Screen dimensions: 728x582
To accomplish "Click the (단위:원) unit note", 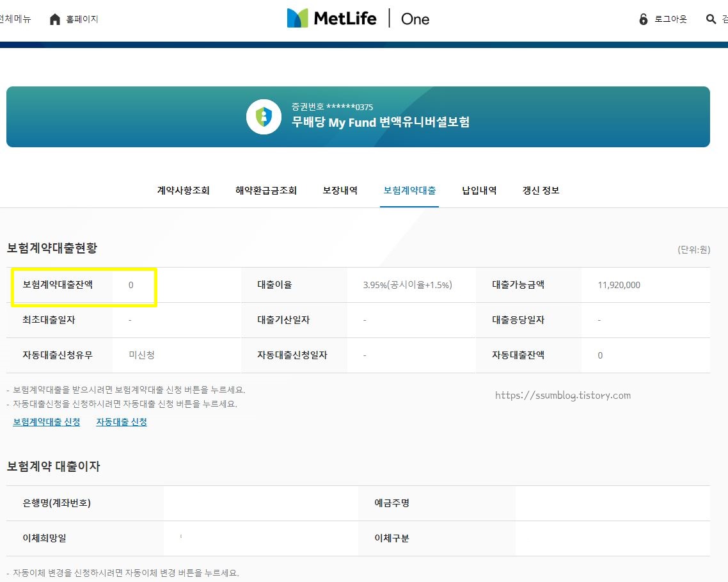I will 693,250.
